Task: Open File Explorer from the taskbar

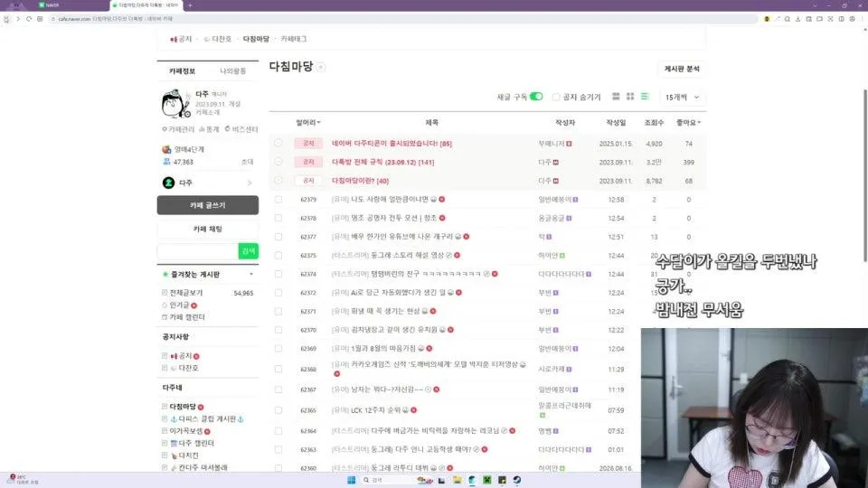Action: [x=457, y=480]
